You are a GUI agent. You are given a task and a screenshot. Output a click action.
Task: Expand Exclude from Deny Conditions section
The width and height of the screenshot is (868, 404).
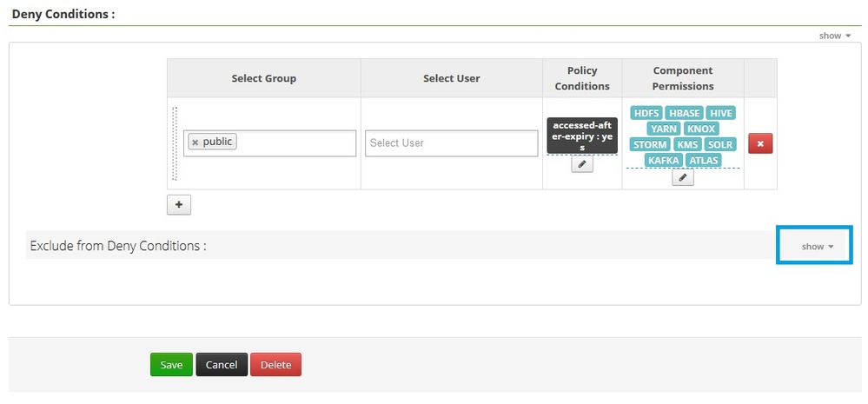[x=817, y=246]
